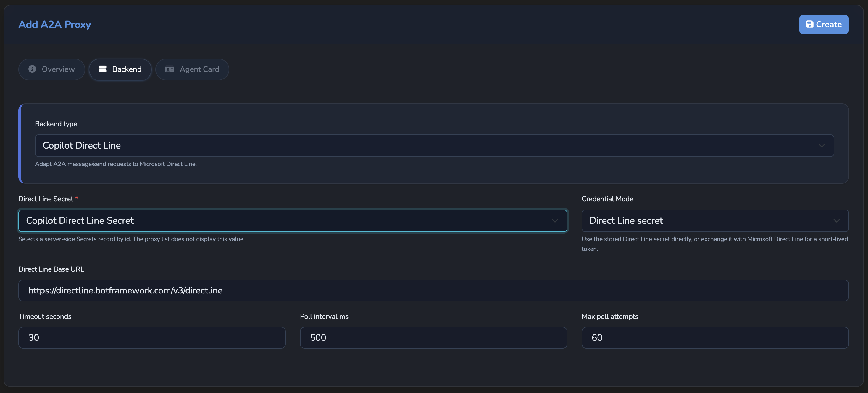Click the 'Use the stored Direct Line secret' hint
The image size is (868, 393).
715,244
